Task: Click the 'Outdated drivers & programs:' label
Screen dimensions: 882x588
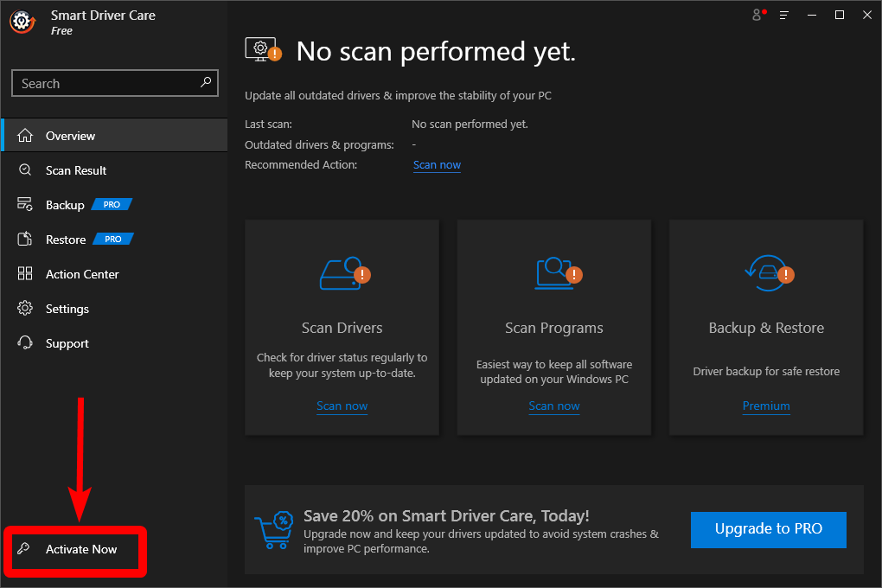Action: tap(319, 144)
